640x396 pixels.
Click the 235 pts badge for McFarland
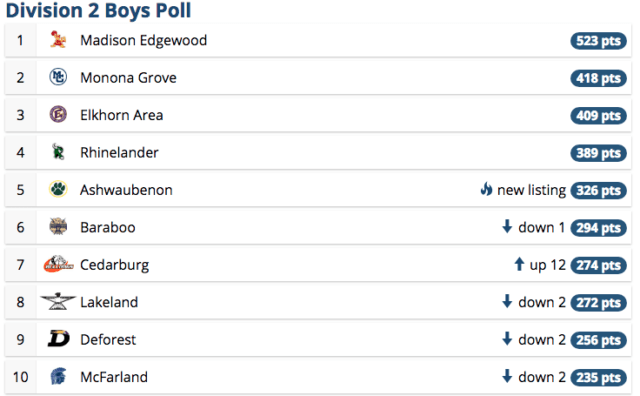tap(598, 378)
